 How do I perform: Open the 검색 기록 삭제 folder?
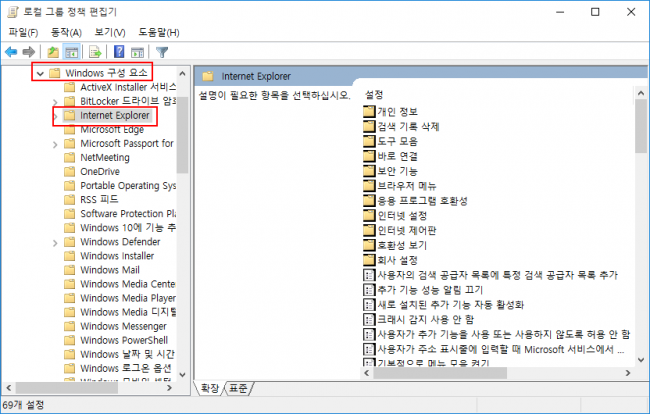pos(401,126)
